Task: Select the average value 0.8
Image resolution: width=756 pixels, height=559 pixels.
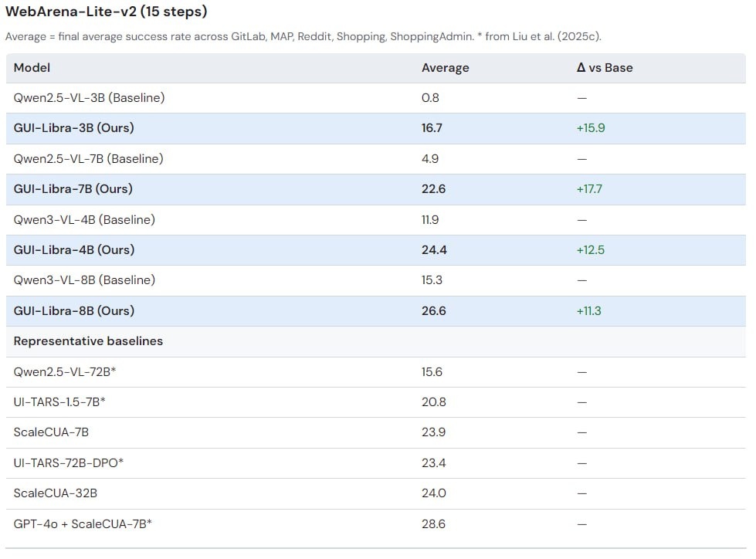Action: coord(430,98)
